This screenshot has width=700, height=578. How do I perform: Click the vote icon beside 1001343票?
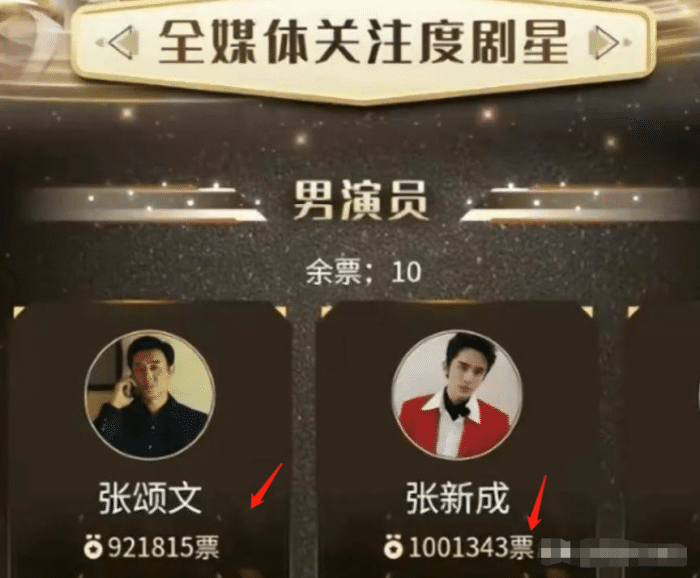(393, 547)
